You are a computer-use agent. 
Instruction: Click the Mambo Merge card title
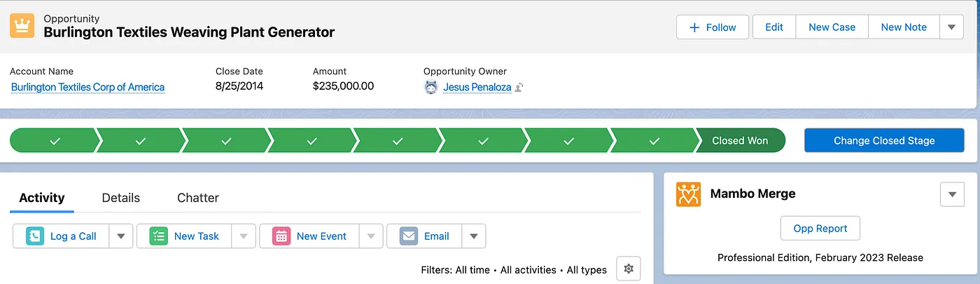(x=752, y=194)
